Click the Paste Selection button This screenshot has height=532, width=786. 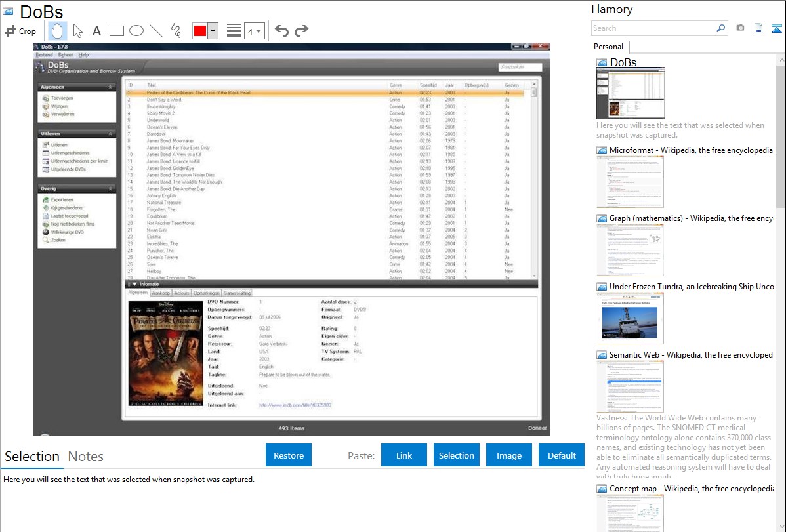pos(456,455)
